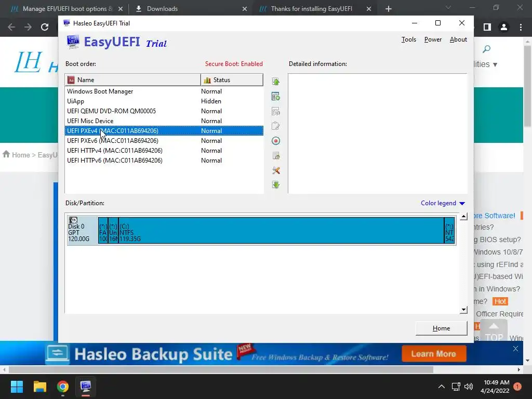The width and height of the screenshot is (532, 399).
Task: Click the EasyUEFI logo icon beside the title
Action: (x=73, y=42)
